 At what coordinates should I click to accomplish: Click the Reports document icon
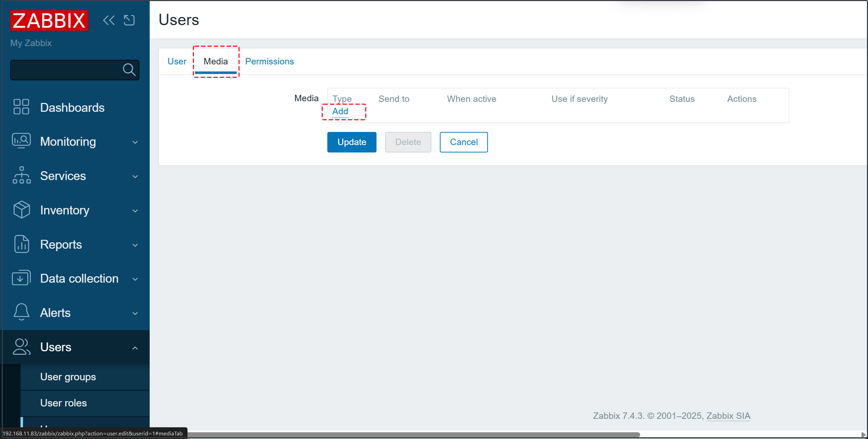(x=22, y=244)
